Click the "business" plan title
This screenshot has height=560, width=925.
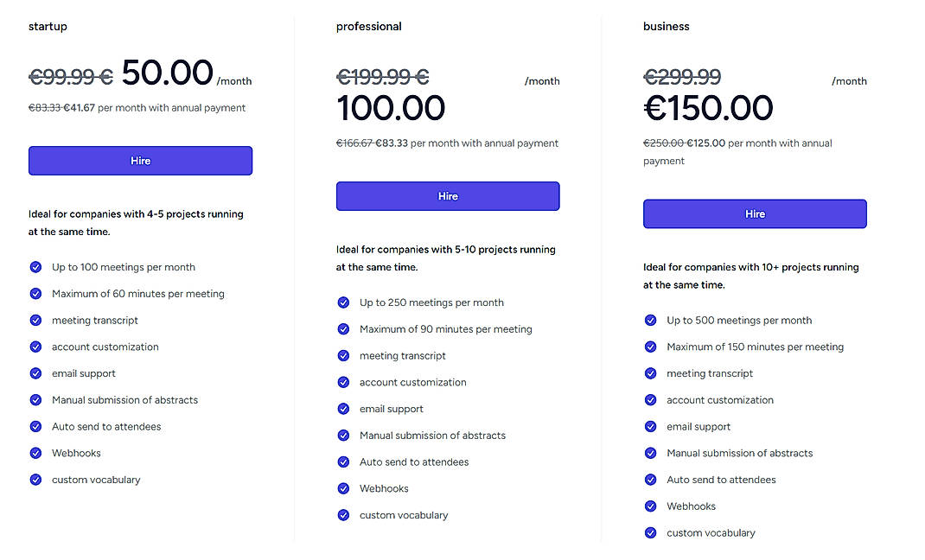coord(666,26)
